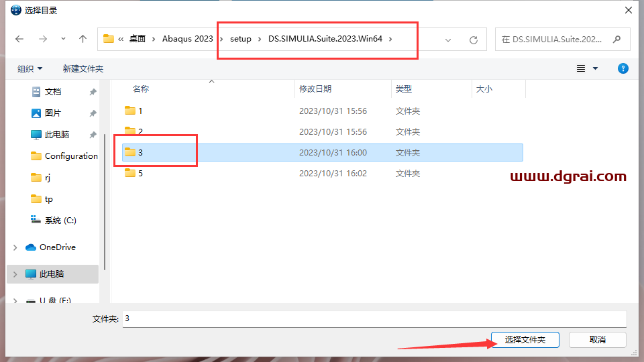
Task: Expand the 此电脑 tree node
Action: [15, 274]
